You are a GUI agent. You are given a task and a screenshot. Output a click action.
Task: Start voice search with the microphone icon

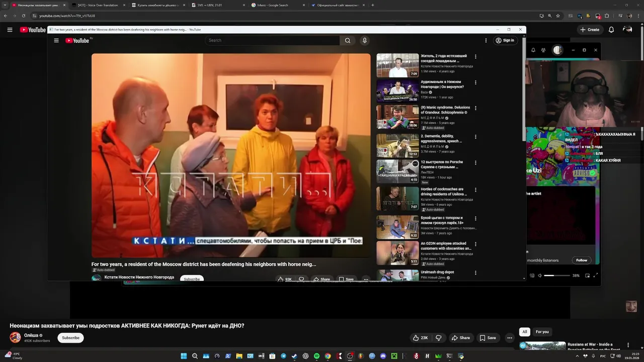coord(365,40)
